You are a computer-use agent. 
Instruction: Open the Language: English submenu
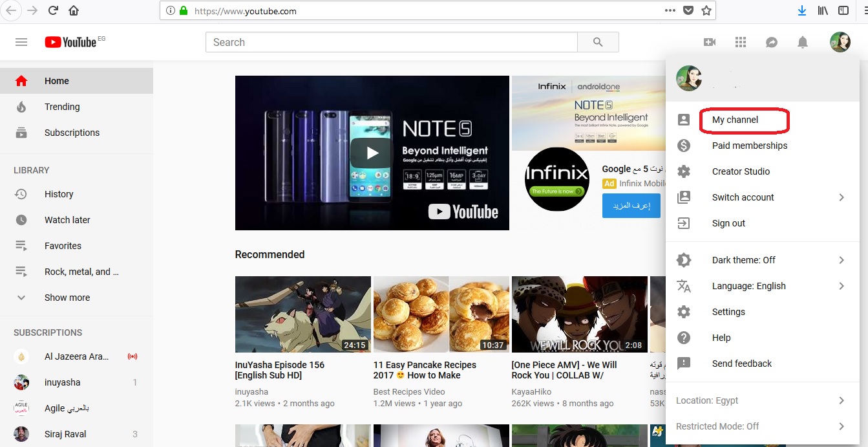748,286
